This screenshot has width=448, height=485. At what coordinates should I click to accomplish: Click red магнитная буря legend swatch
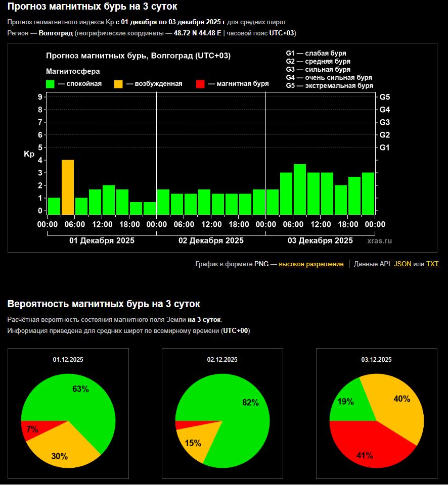click(x=200, y=84)
